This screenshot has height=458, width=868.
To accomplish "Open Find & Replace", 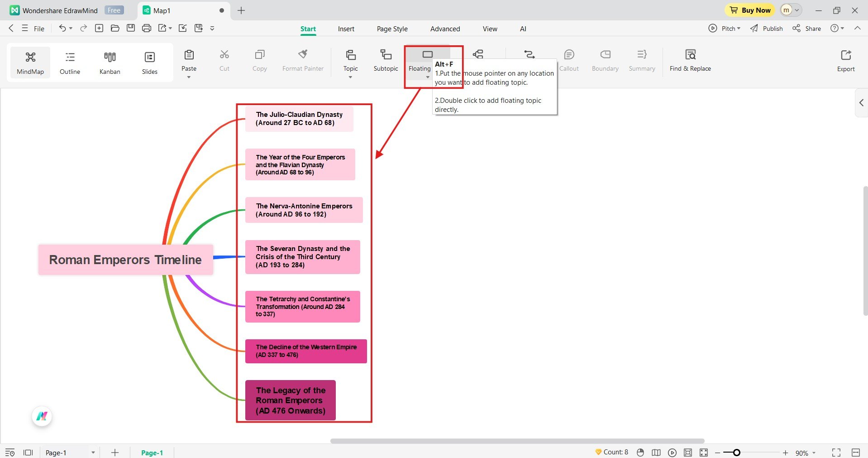I will [x=690, y=60].
